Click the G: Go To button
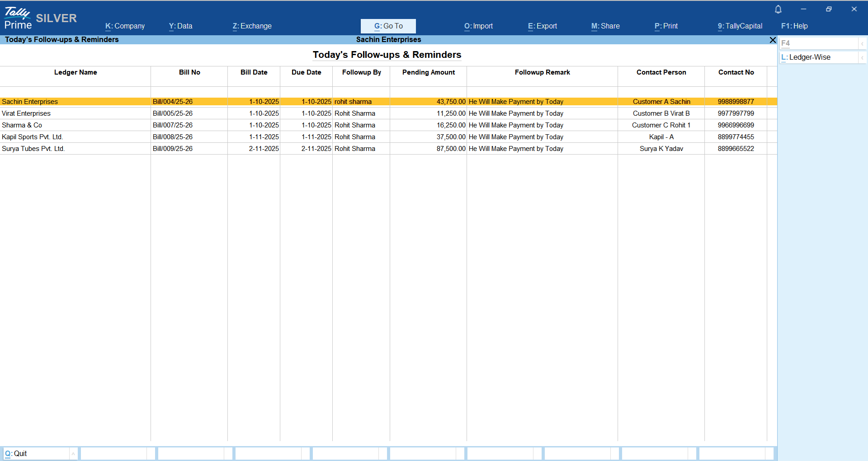 388,26
